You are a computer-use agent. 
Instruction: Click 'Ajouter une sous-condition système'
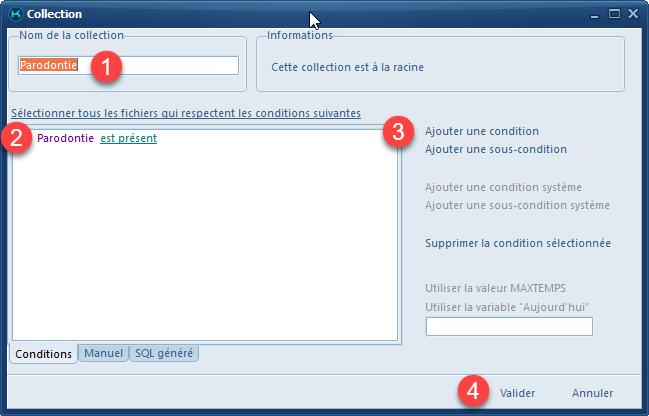[516, 205]
